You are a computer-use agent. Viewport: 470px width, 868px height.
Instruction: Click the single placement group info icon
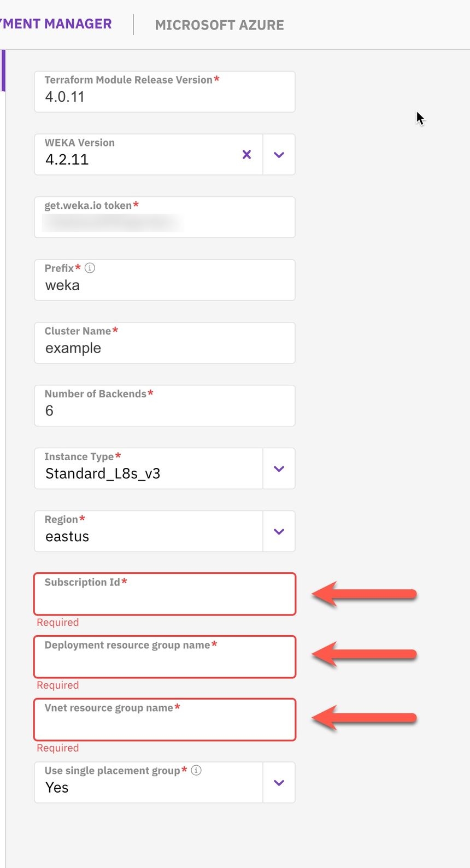point(196,770)
